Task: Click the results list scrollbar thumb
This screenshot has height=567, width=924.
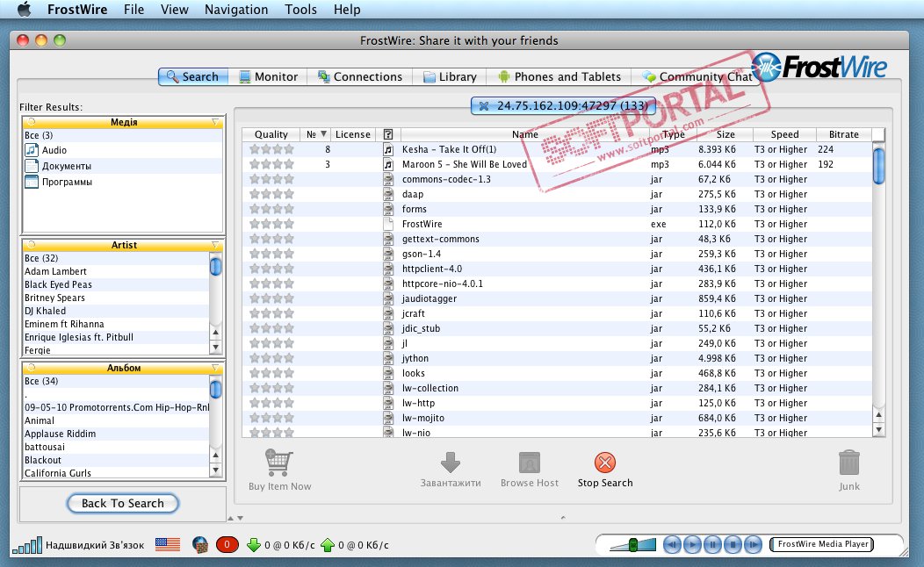Action: (878, 166)
